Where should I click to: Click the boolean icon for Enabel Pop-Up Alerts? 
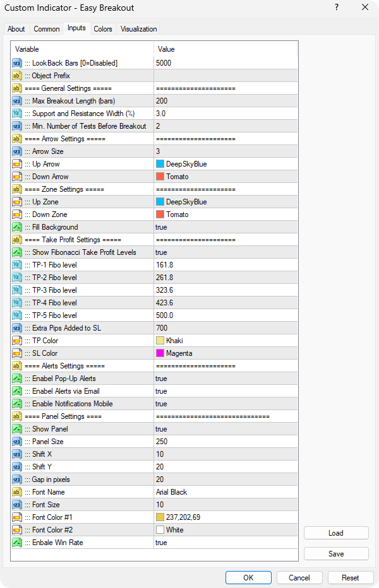pyautogui.click(x=17, y=379)
